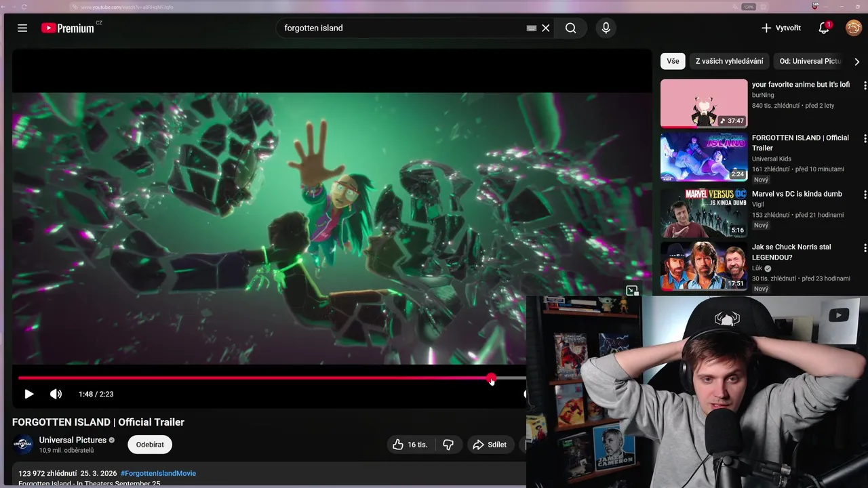Open Universal Kids Forgotten Island thumbnail
The image size is (868, 488).
[704, 157]
